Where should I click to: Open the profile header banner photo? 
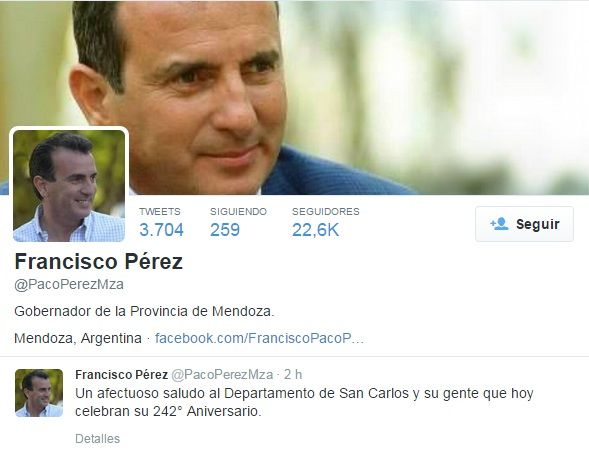click(294, 97)
